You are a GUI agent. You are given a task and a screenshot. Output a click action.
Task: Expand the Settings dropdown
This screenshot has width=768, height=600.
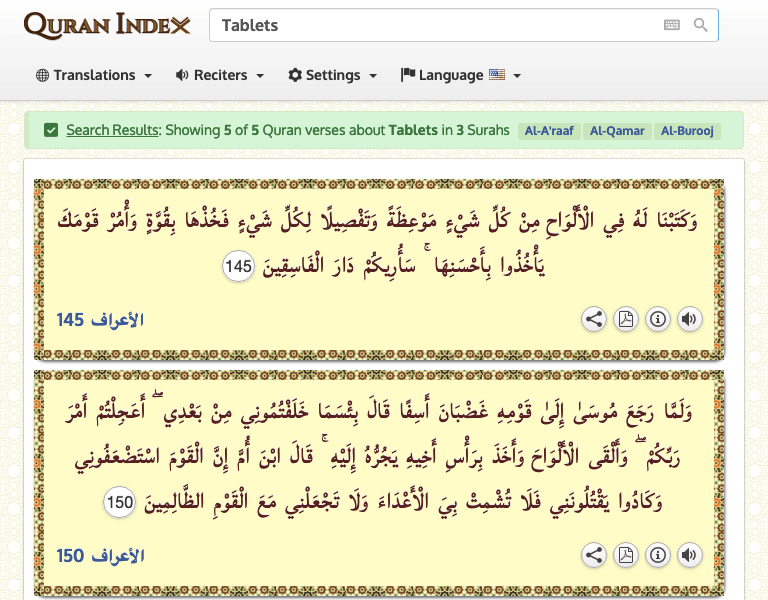[x=333, y=75]
